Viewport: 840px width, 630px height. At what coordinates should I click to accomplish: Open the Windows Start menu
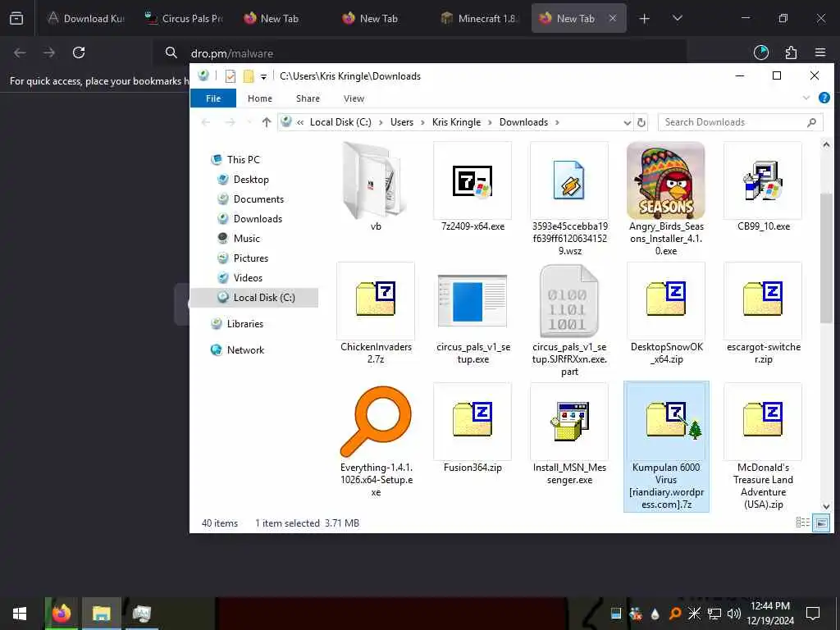pyautogui.click(x=20, y=614)
